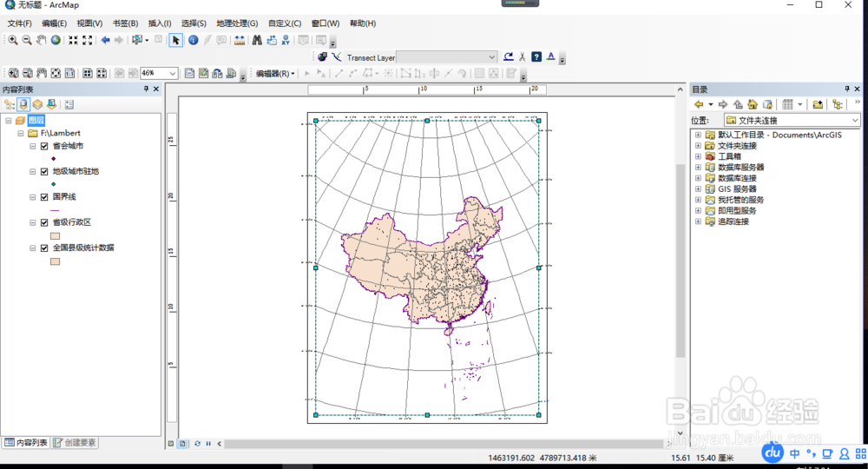
Task: Click the Fixed Zoom In arrows icon
Action: (x=73, y=40)
